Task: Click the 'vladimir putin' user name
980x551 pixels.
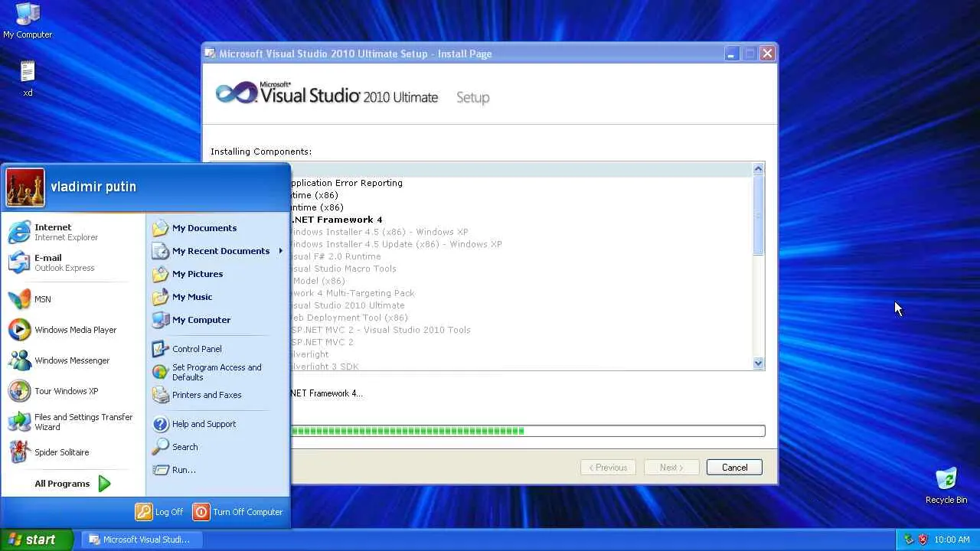Action: (93, 187)
